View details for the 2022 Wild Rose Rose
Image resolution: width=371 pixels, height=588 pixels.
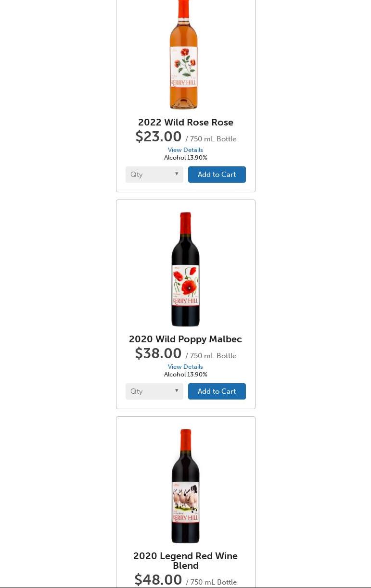pyautogui.click(x=185, y=150)
